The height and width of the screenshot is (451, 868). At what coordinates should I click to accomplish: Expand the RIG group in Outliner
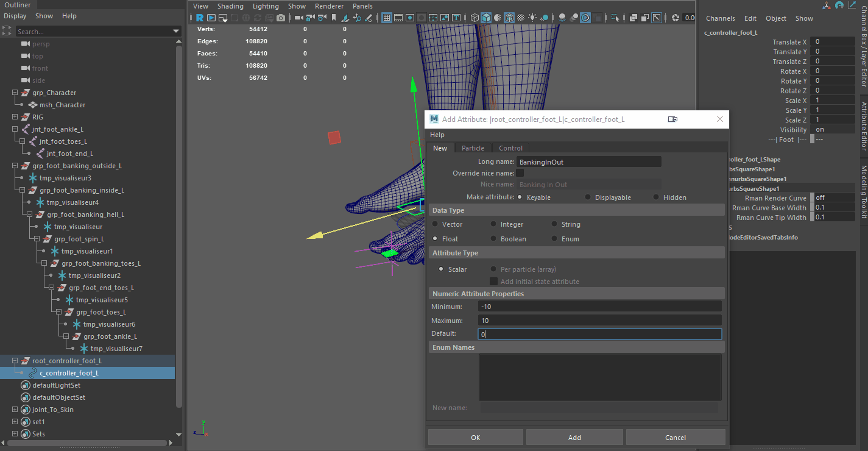15,117
